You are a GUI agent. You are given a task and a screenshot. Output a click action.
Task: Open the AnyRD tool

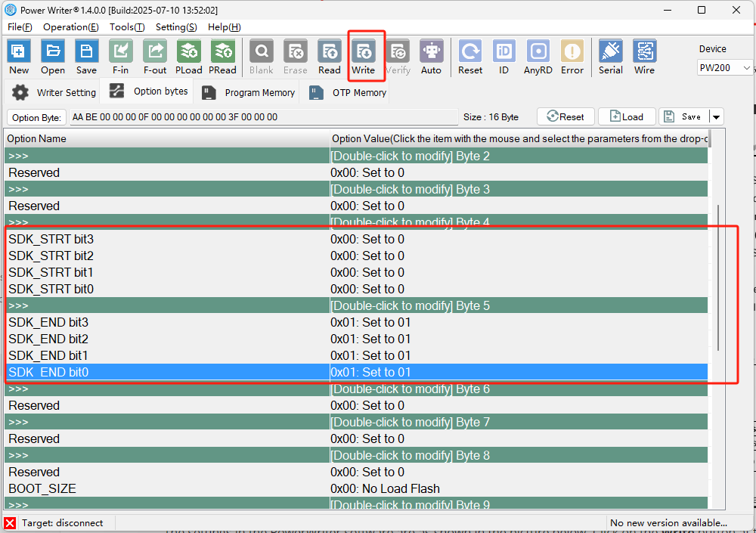pyautogui.click(x=538, y=57)
